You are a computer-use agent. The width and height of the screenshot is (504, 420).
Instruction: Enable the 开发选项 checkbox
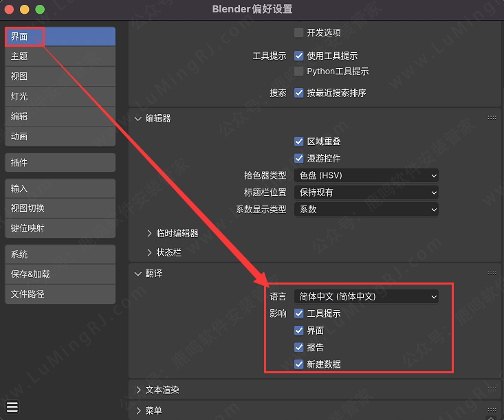pos(298,32)
